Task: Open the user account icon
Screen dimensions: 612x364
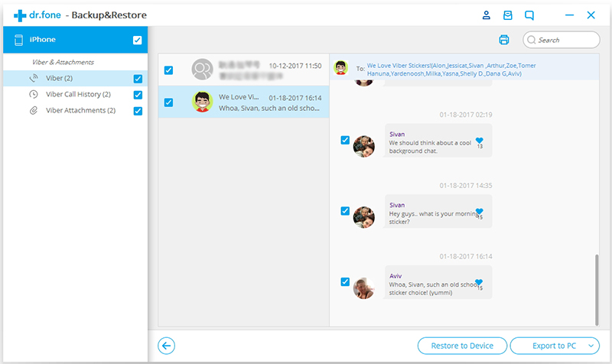Action: click(486, 15)
